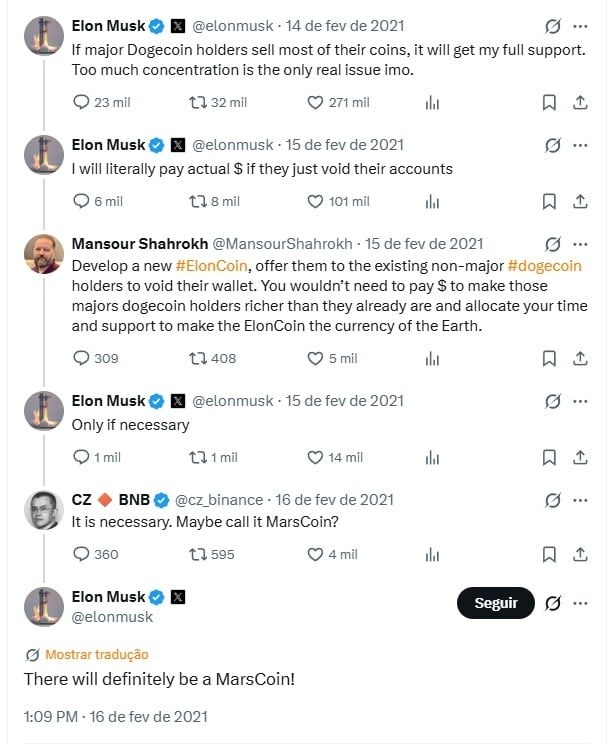Image resolution: width=613 pixels, height=746 pixels.
Task: Share the 'Only if necessary' tweet
Action: (580, 457)
